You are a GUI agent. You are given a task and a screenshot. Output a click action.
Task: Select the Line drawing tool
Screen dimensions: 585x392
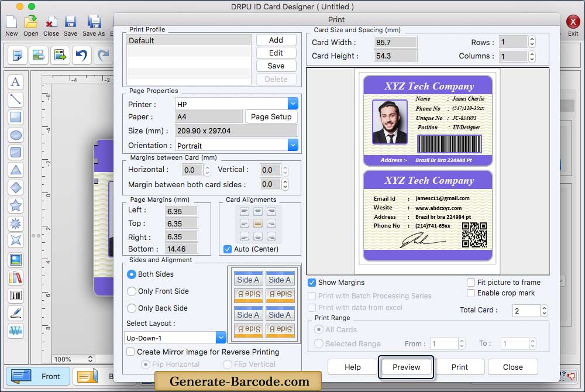click(x=16, y=99)
